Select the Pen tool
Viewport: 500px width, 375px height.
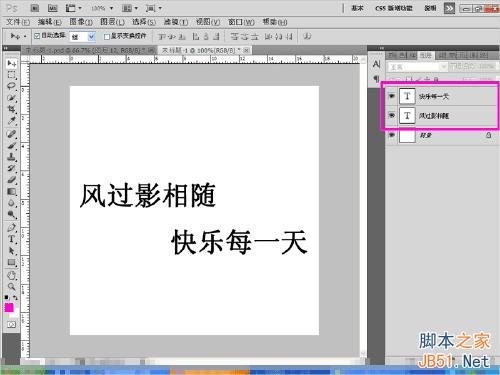tap(12, 228)
